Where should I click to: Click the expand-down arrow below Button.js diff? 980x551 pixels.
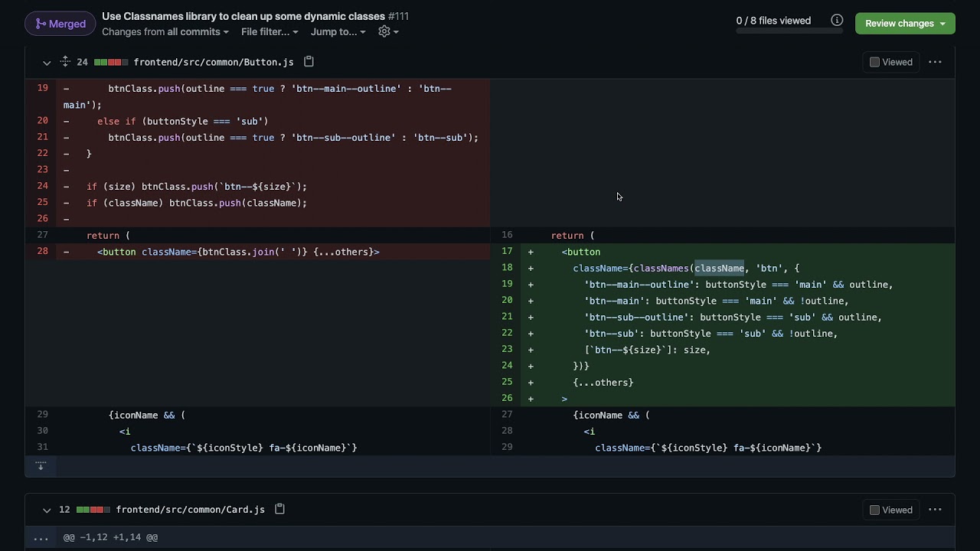click(41, 465)
